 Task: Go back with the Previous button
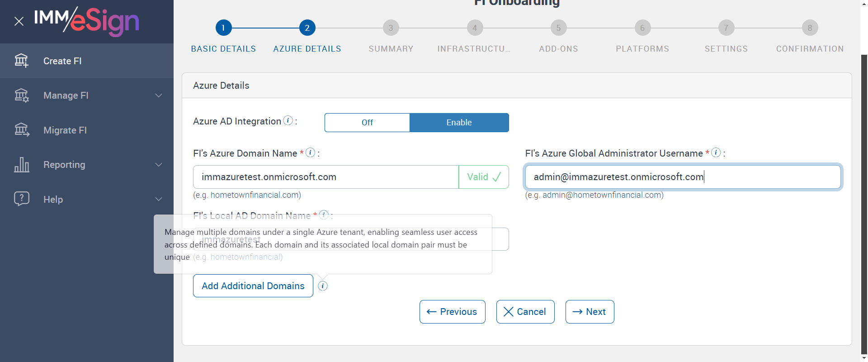[x=453, y=312]
